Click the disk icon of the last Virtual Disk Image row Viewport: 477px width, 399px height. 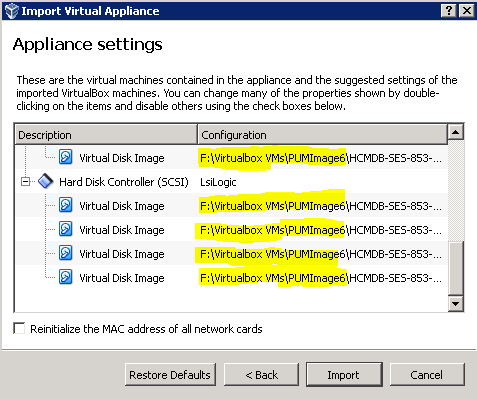pos(65,277)
